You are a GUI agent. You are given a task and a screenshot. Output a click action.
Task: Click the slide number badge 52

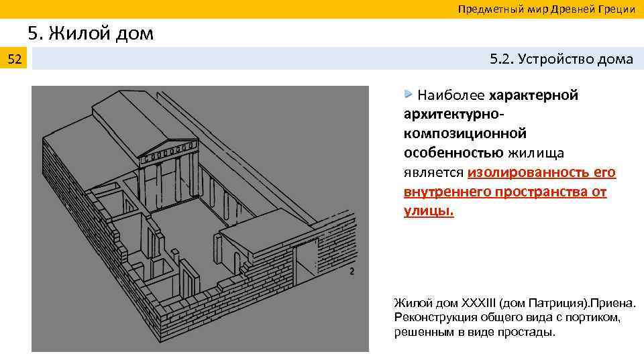tap(14, 58)
